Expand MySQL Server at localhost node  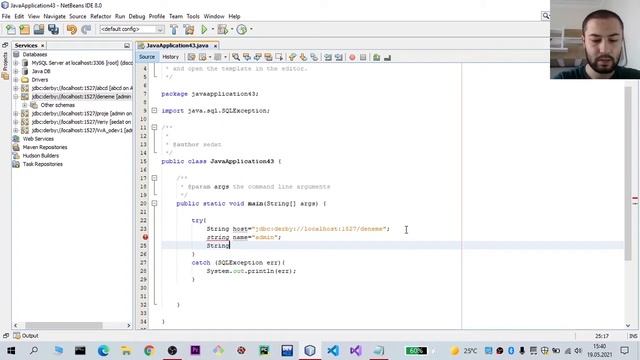point(16,63)
